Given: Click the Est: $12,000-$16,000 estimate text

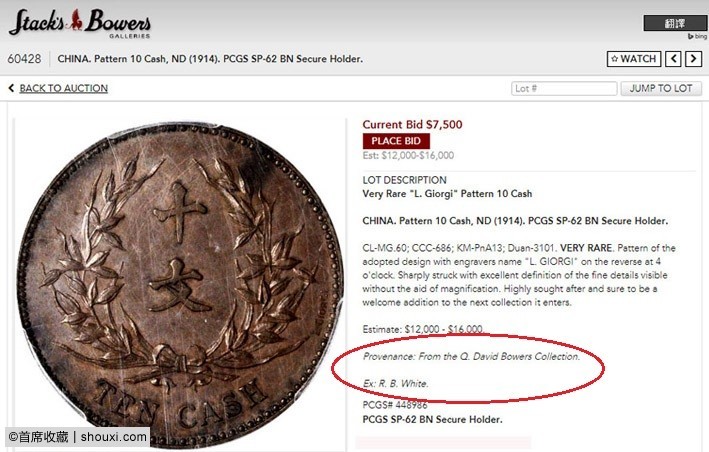Looking at the screenshot, I should click(x=408, y=155).
